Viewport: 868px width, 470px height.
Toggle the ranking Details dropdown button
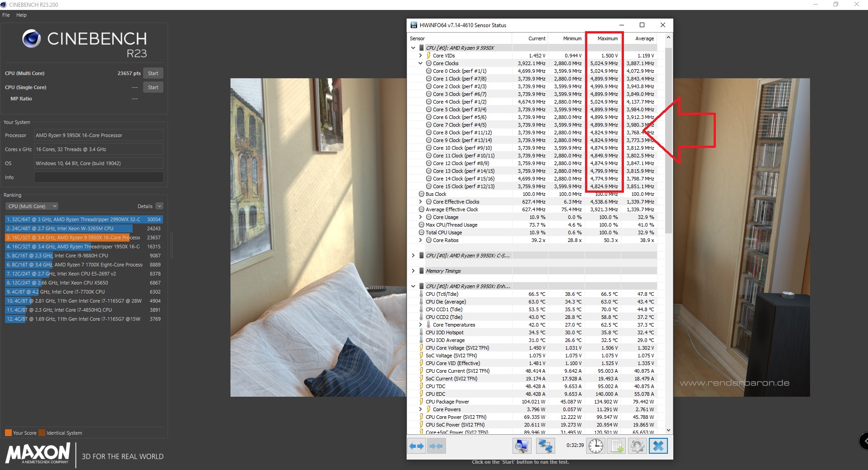(159, 206)
